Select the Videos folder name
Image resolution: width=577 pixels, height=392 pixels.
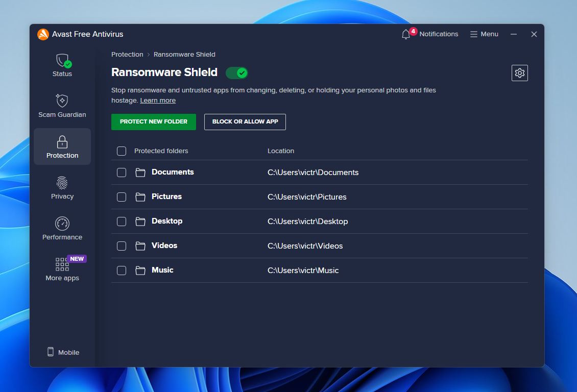[x=164, y=246]
